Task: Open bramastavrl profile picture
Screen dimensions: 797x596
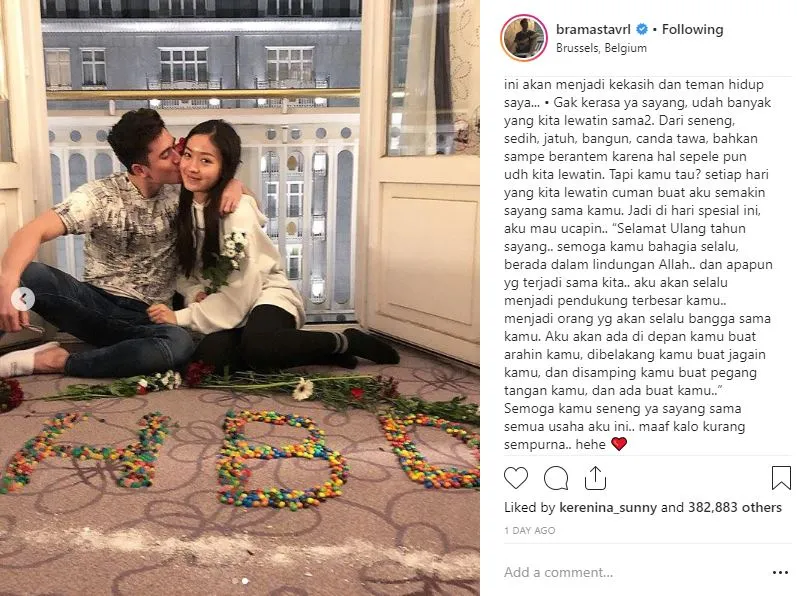Action: pyautogui.click(x=524, y=38)
